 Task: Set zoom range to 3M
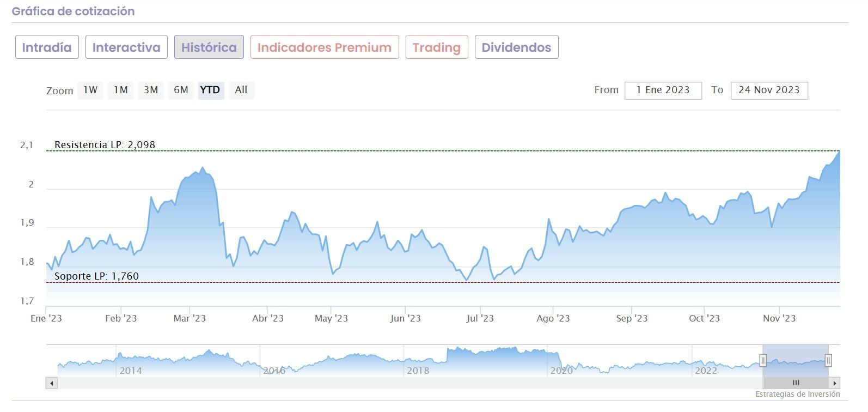tap(151, 90)
